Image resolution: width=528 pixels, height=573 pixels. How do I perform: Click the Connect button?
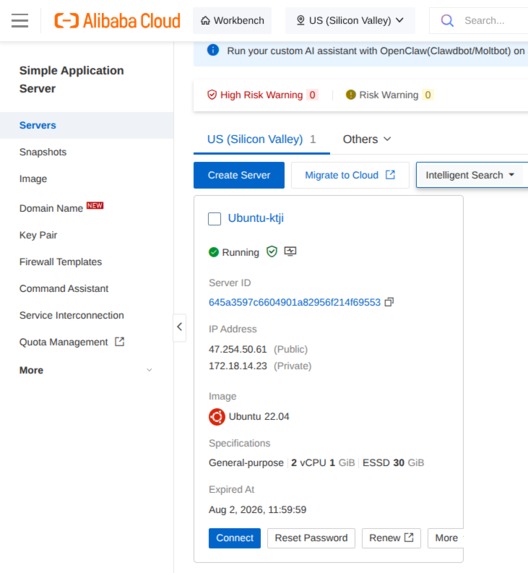click(235, 538)
